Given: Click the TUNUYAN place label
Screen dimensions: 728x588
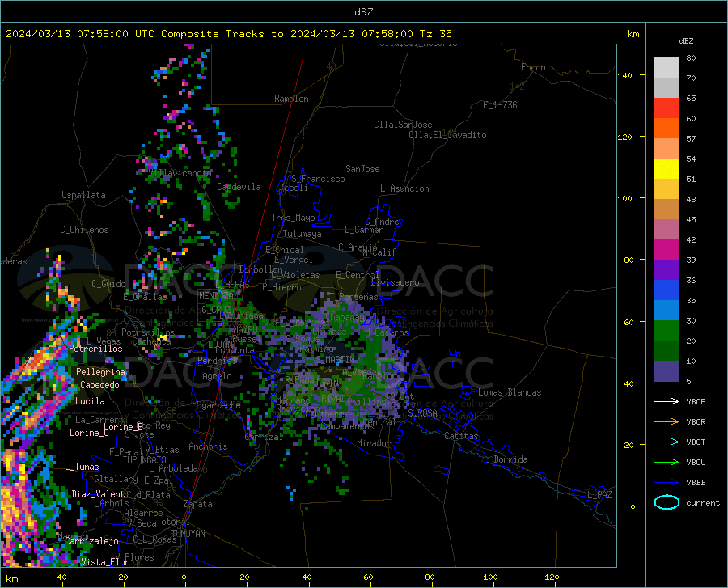Looking at the screenshot, I should [188, 534].
